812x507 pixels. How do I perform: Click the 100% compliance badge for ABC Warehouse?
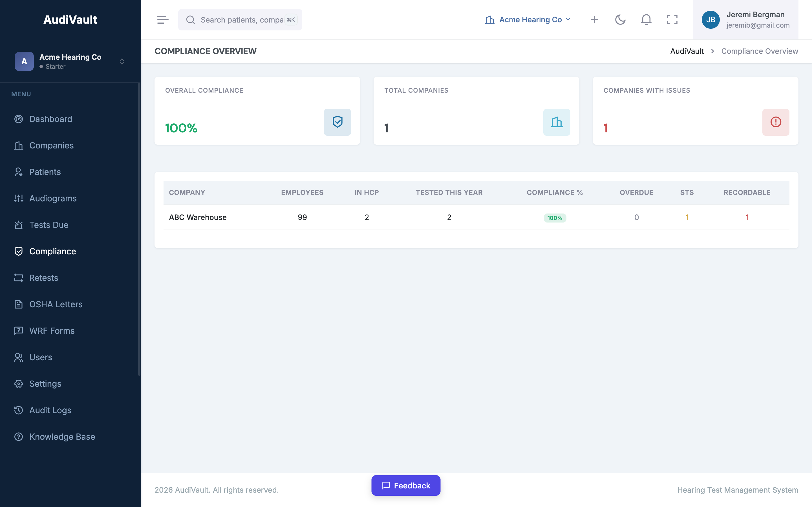[x=555, y=218]
